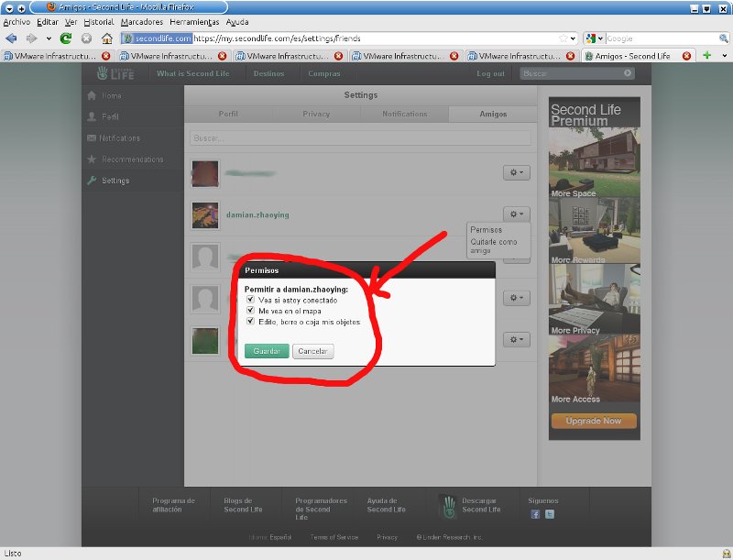The width and height of the screenshot is (733, 560).
Task: Click the browser Forward arrow button
Action: [x=31, y=38]
